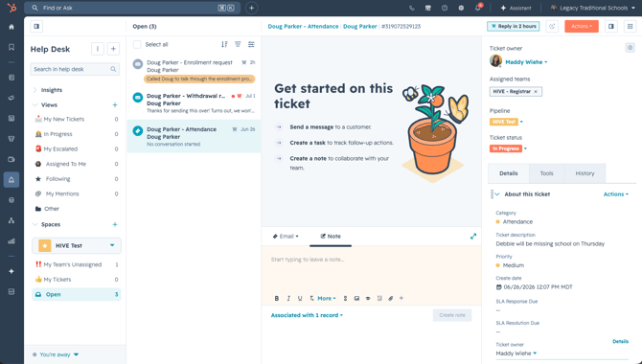This screenshot has height=364, width=642.
Task: Open the help question mark icon
Action: pos(445,8)
